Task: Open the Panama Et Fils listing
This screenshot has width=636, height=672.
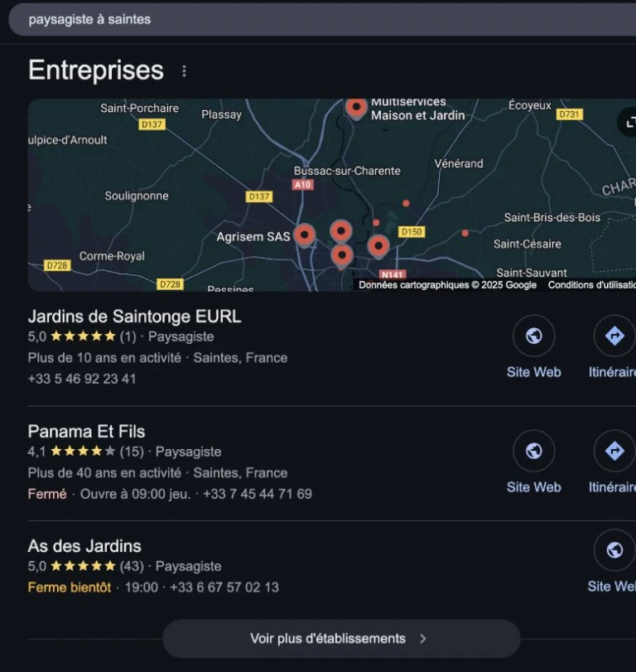Action: 86,432
